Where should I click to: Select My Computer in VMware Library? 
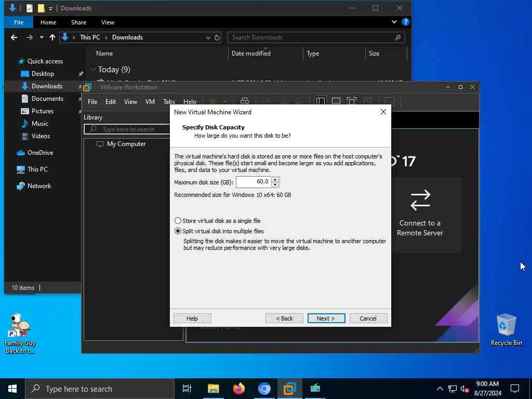tap(121, 144)
